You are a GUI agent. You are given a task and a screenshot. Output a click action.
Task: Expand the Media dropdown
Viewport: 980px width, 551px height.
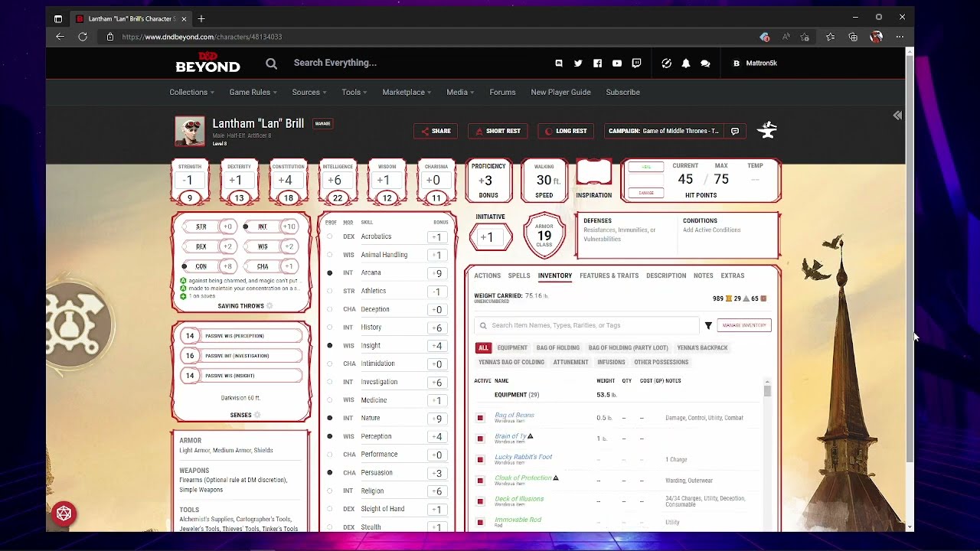coord(460,92)
